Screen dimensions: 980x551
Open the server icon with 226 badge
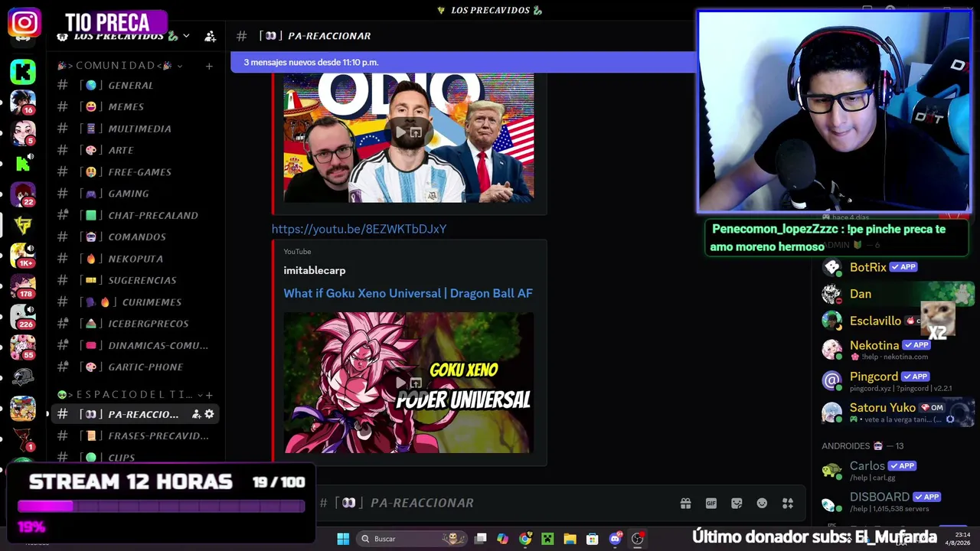point(23,317)
